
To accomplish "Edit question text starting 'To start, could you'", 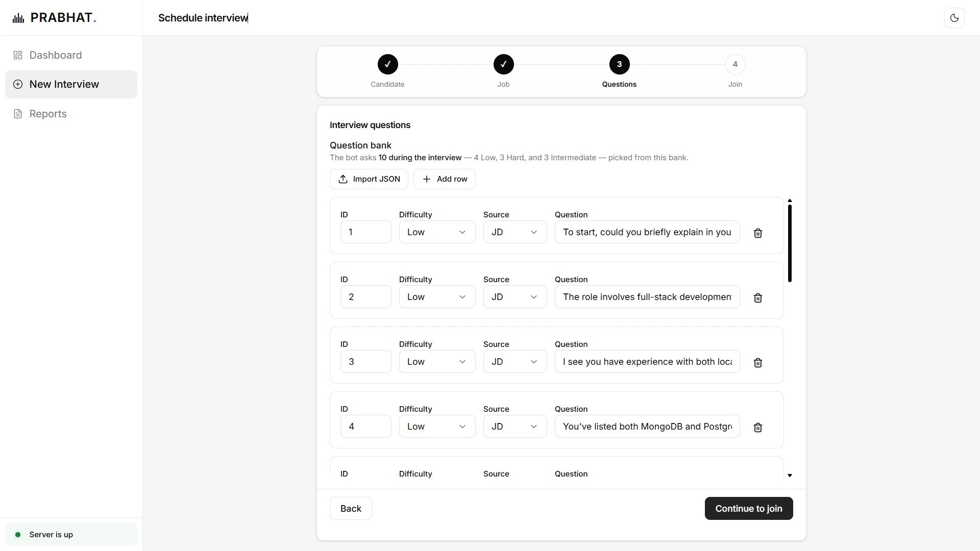I will coord(647,232).
